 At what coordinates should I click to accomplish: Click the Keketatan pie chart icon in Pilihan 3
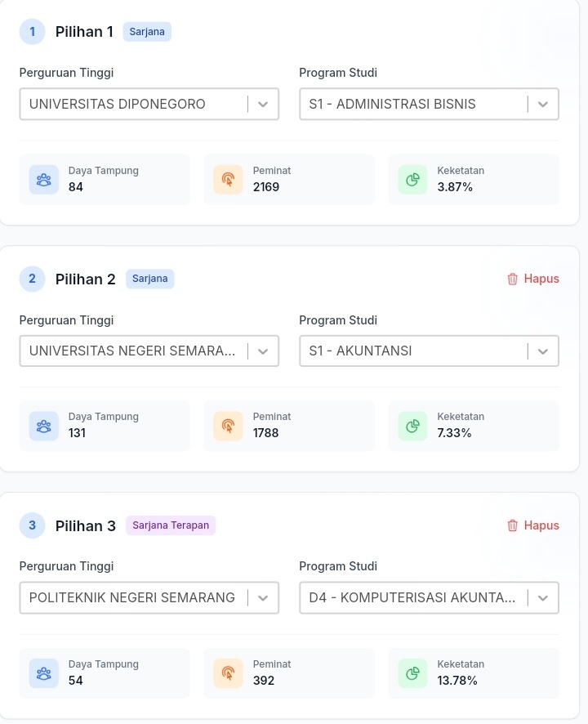point(412,673)
